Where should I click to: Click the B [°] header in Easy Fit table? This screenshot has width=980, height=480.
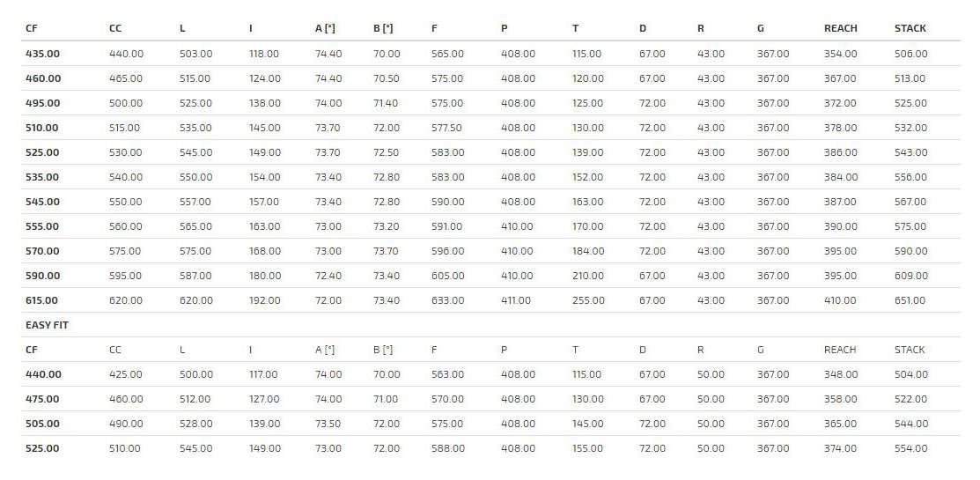(x=383, y=350)
